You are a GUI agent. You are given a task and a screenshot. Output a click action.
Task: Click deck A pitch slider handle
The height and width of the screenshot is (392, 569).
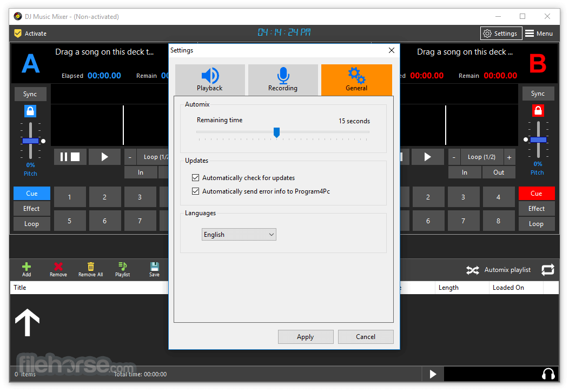(30, 141)
